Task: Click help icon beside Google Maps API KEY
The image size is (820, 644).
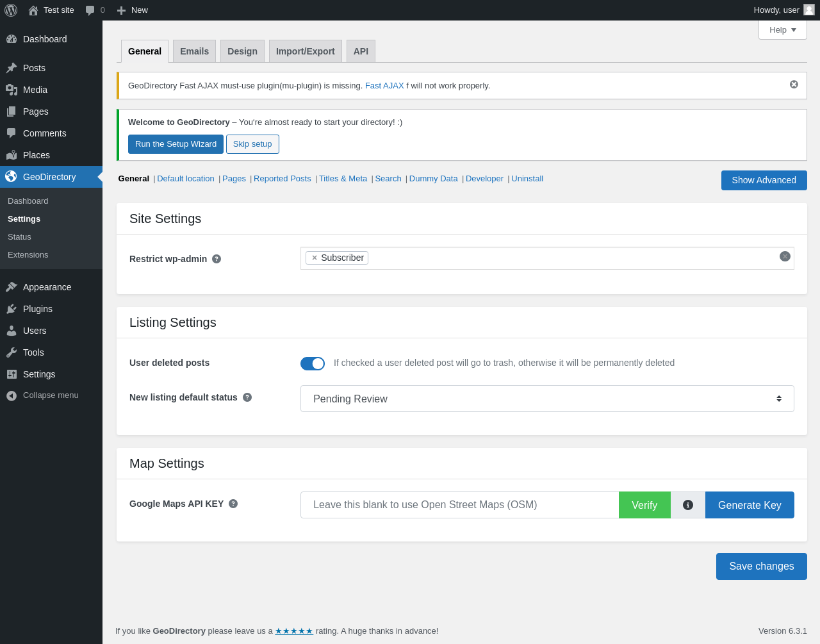Action: [233, 504]
